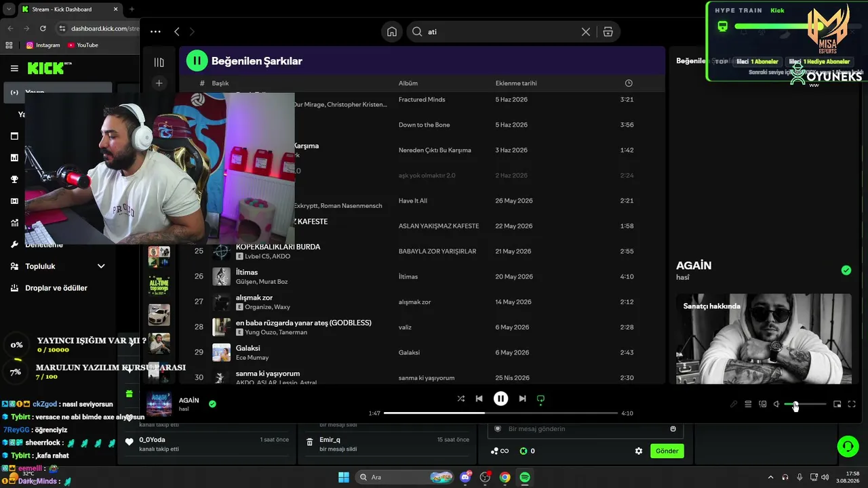
Task: Open Discord from the taskbar
Action: click(x=465, y=477)
